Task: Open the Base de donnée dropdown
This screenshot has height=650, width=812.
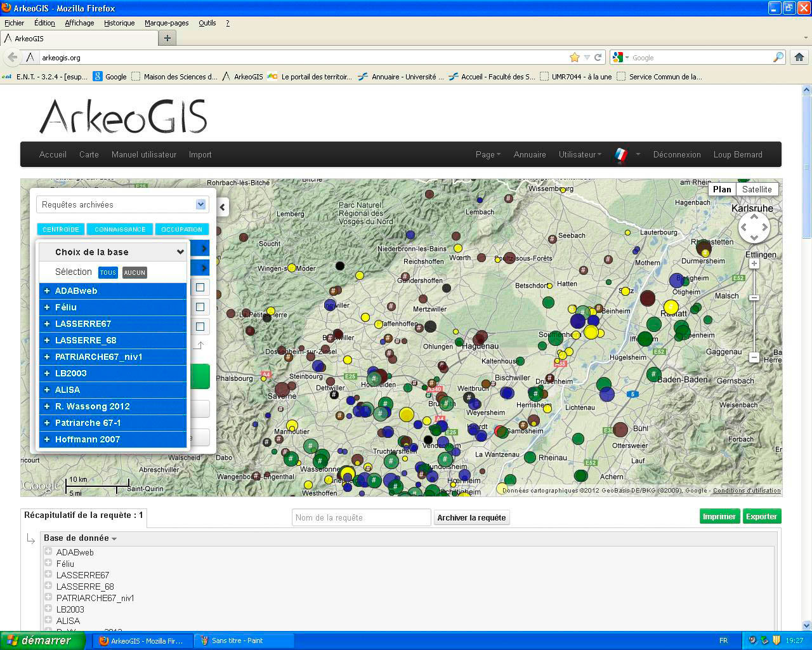Action: point(80,538)
